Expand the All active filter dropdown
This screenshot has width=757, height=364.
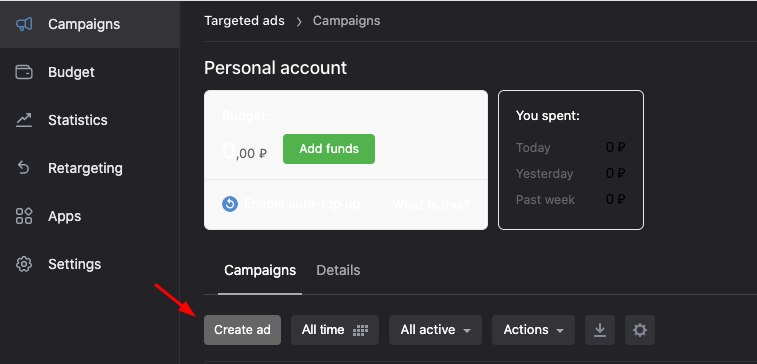[x=435, y=330]
